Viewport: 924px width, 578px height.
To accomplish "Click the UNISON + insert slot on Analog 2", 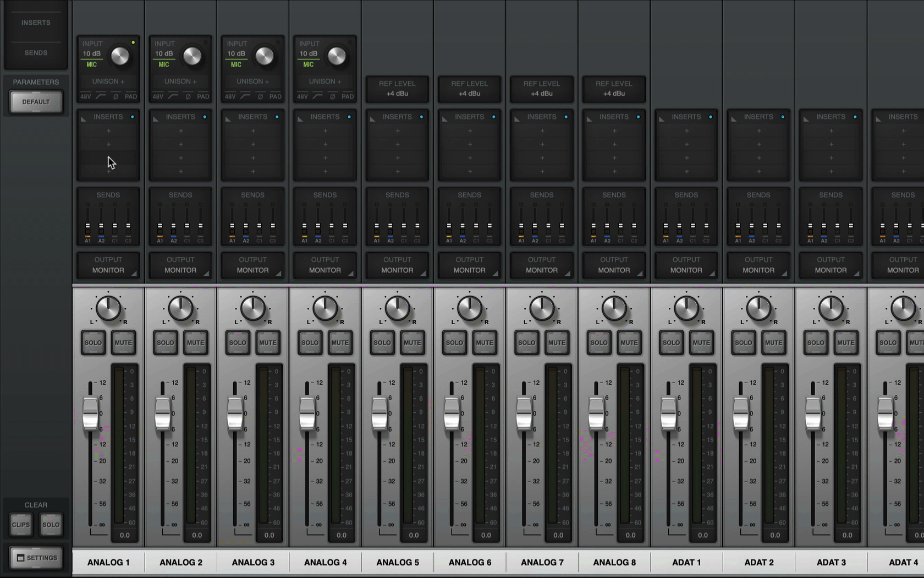I will [180, 81].
